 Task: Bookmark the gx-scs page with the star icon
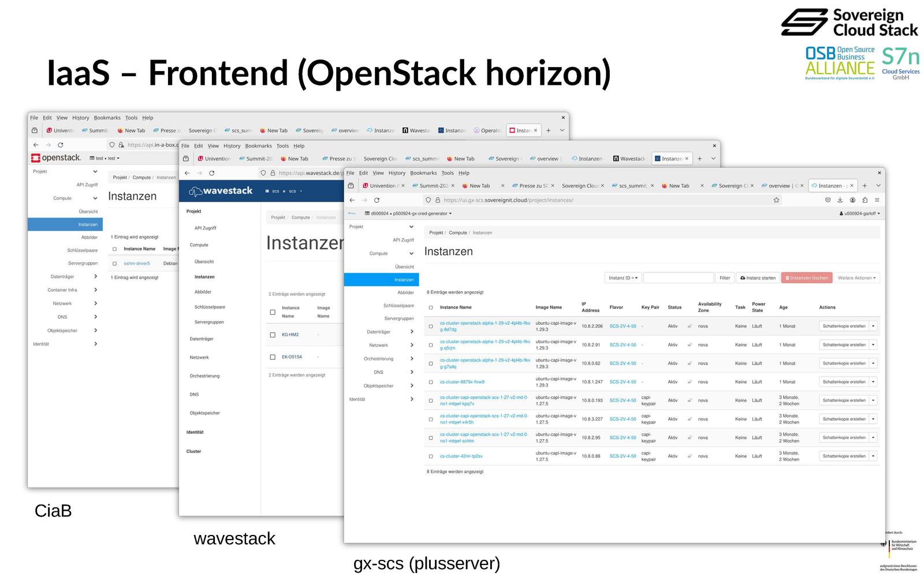776,200
